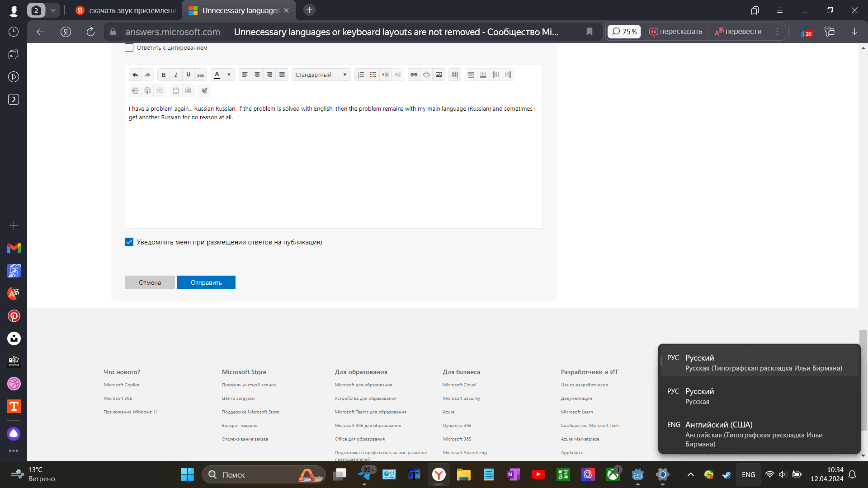Insert a table in the editor
The width and height of the screenshot is (868, 488).
coord(455,75)
